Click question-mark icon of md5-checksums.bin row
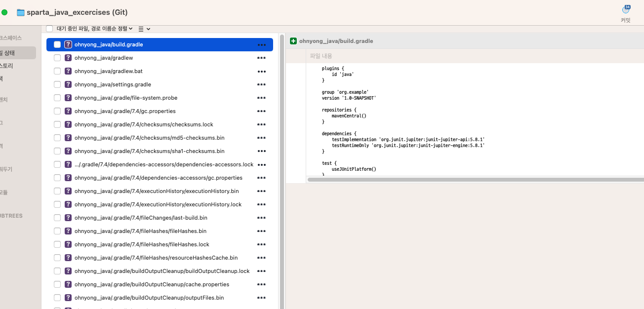 68,138
